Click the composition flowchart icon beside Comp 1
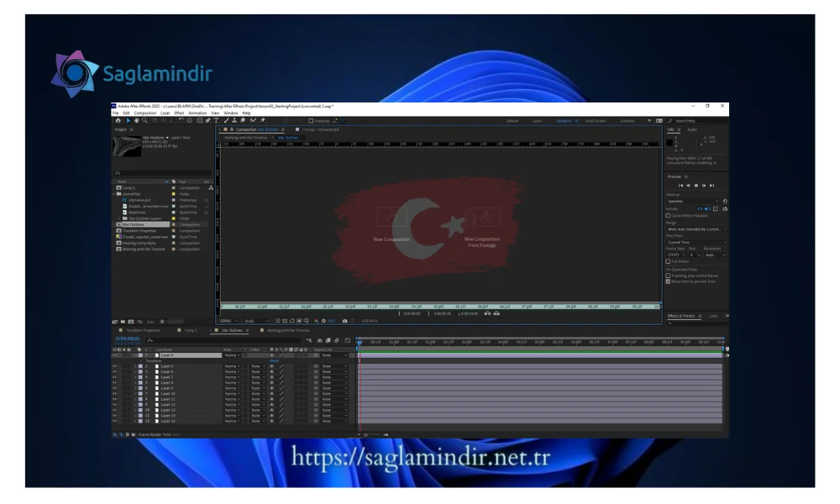840x504 pixels. pyautogui.click(x=211, y=188)
